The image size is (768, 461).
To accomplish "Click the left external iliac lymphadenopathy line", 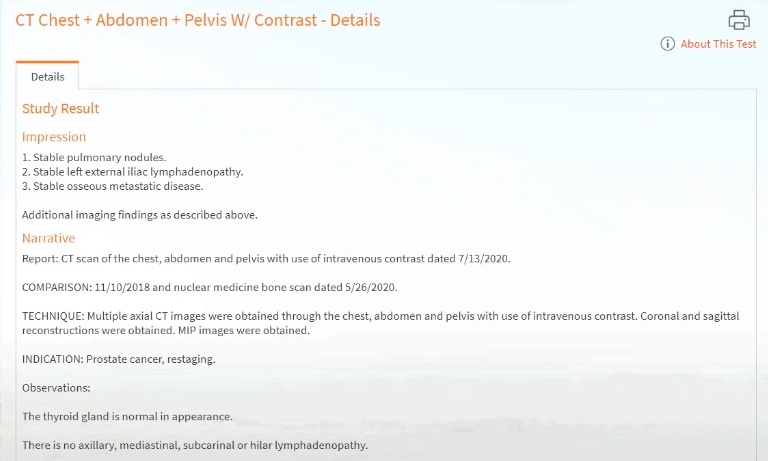I will (133, 172).
